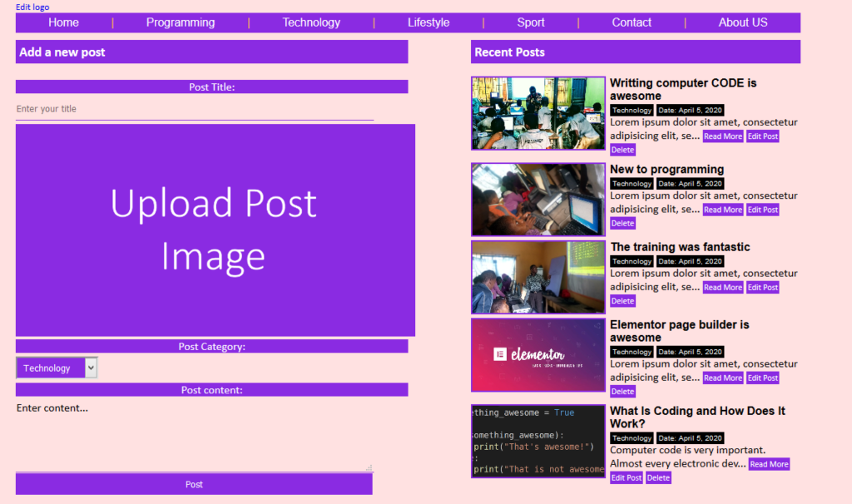Viewport: 852px width, 504px height.
Task: Read More on Writting computer CODE is awesome
Action: pos(722,136)
